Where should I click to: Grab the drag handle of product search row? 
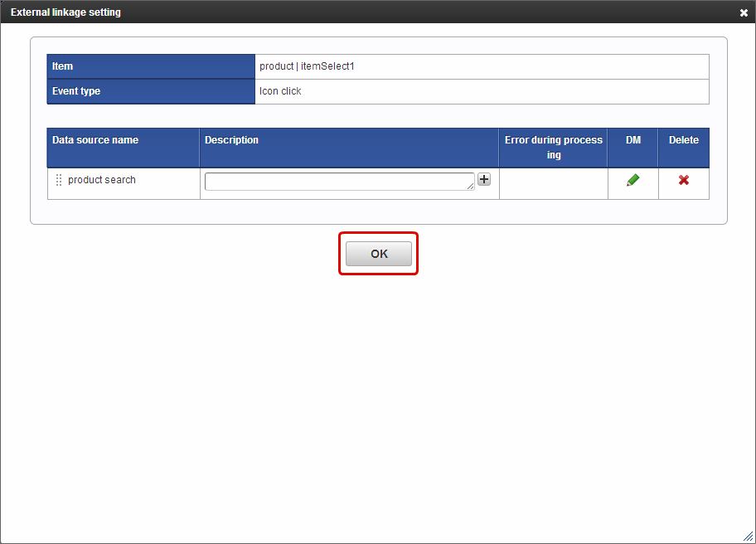tap(59, 180)
